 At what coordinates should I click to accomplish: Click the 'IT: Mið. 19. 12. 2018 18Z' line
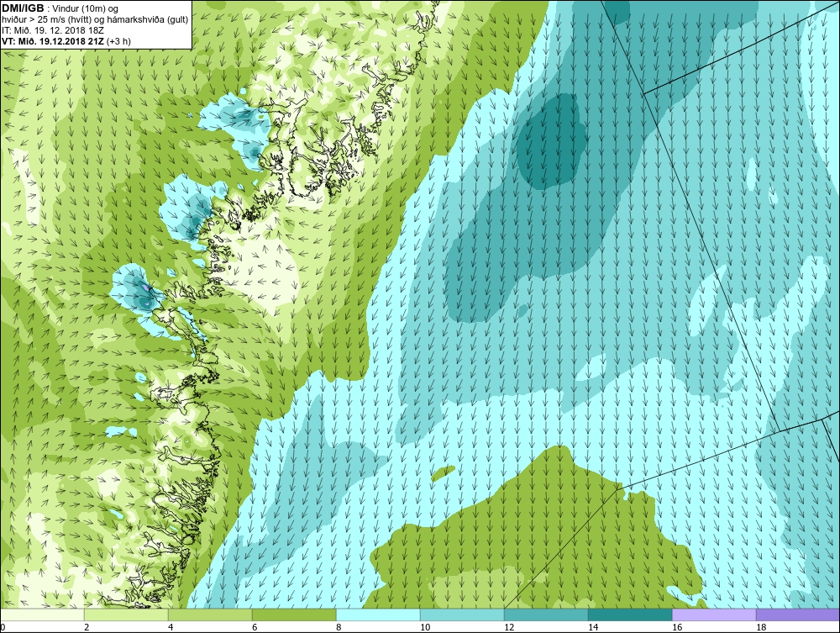coord(52,30)
